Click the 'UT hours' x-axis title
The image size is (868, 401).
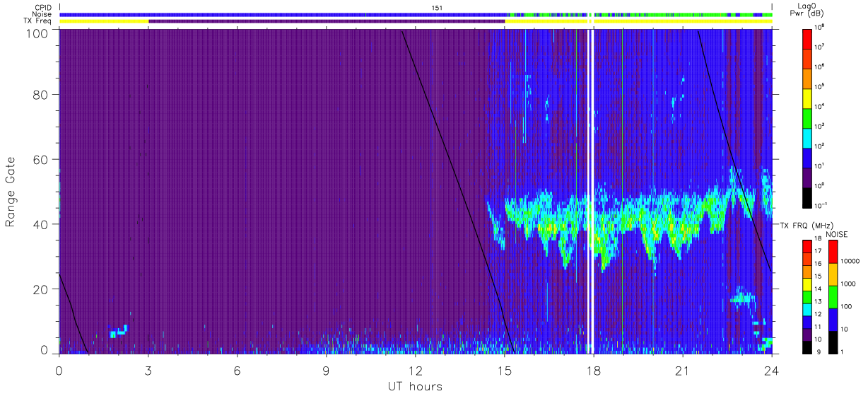pos(415,387)
